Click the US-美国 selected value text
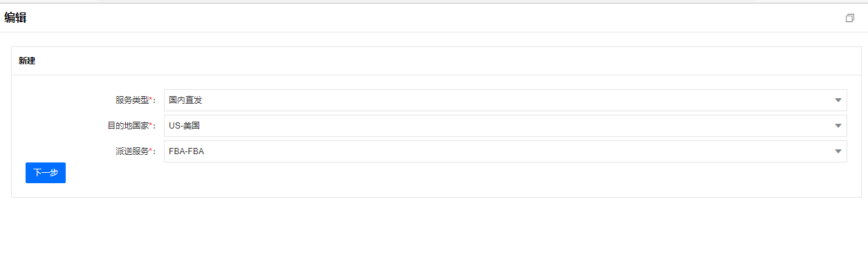This screenshot has height=253, width=868. click(188, 126)
